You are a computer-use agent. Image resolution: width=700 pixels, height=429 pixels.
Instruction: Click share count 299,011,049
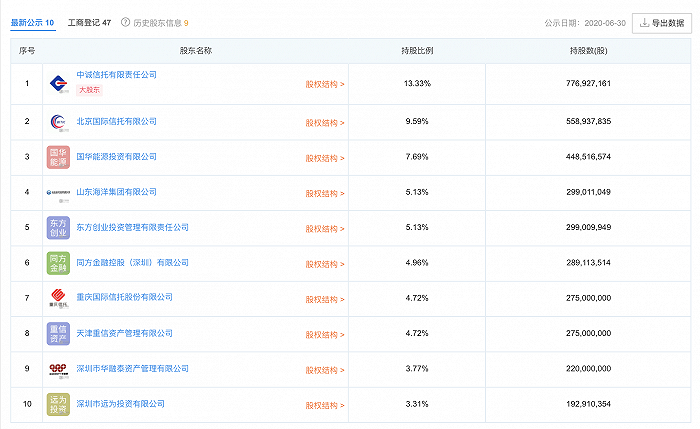588,192
